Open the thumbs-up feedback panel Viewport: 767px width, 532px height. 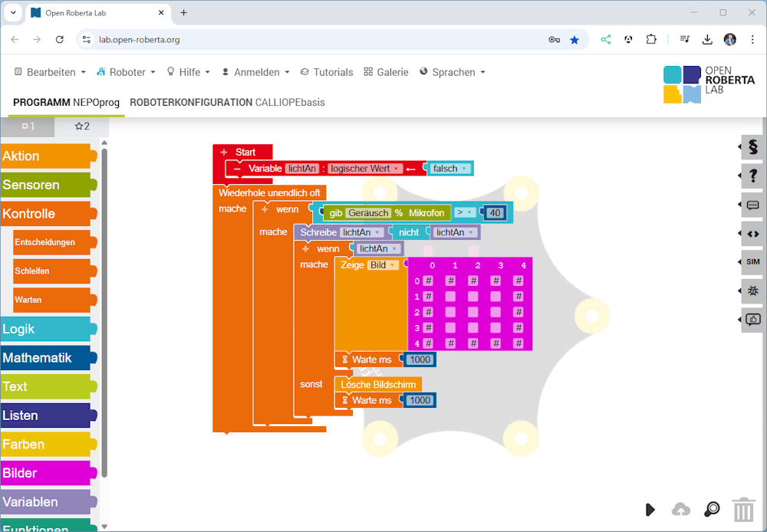[x=752, y=320]
